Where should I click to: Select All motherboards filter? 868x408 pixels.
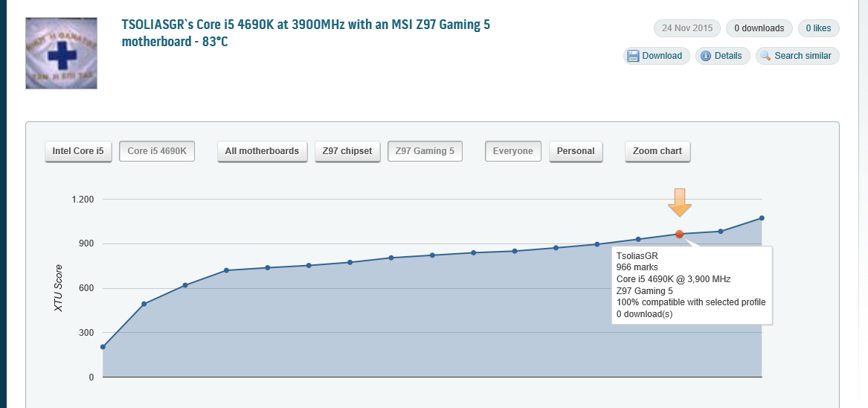262,151
